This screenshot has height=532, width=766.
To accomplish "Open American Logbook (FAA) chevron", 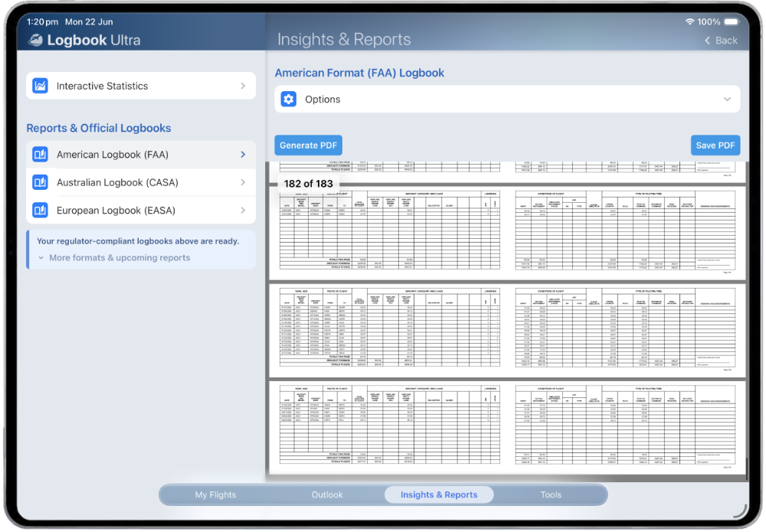I will pyautogui.click(x=243, y=155).
